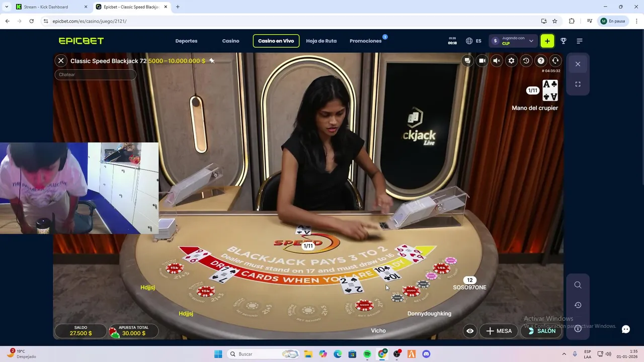The width and height of the screenshot is (644, 362).
Task: Click the EPICBET logo
Action: [x=81, y=41]
